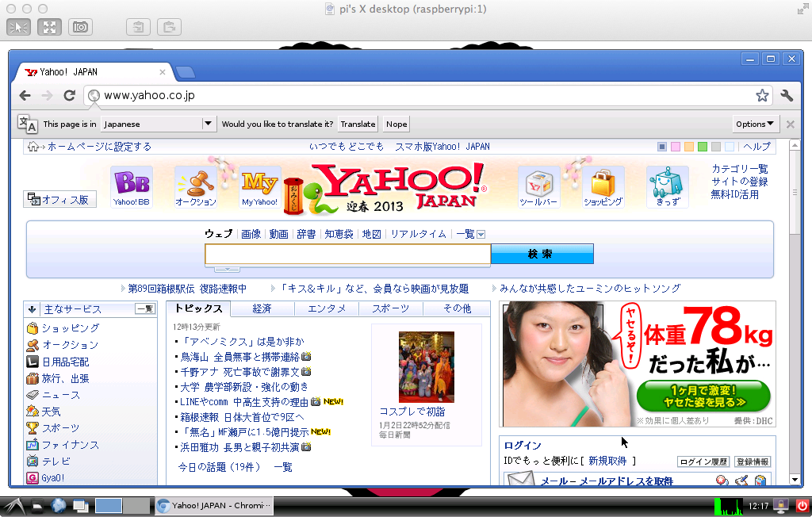Click the VNC clipboard send icon
This screenshot has height=517, width=812.
tap(138, 27)
